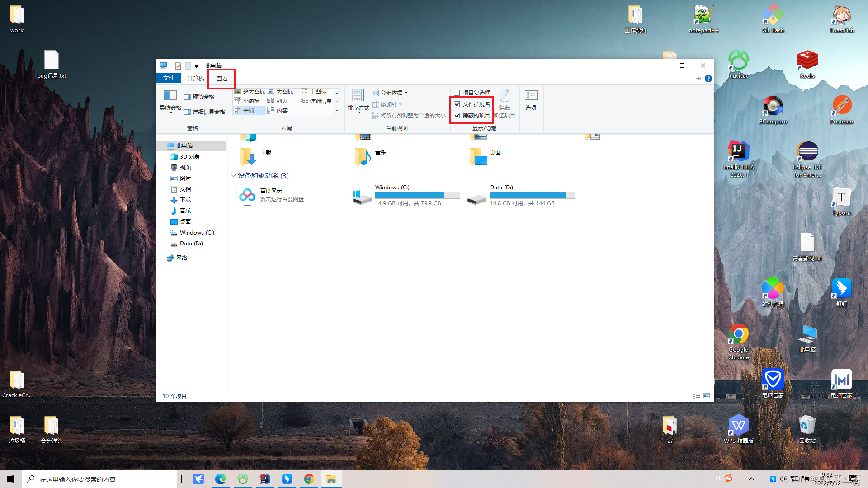Click the 选项 options icon in ribbon

(531, 95)
